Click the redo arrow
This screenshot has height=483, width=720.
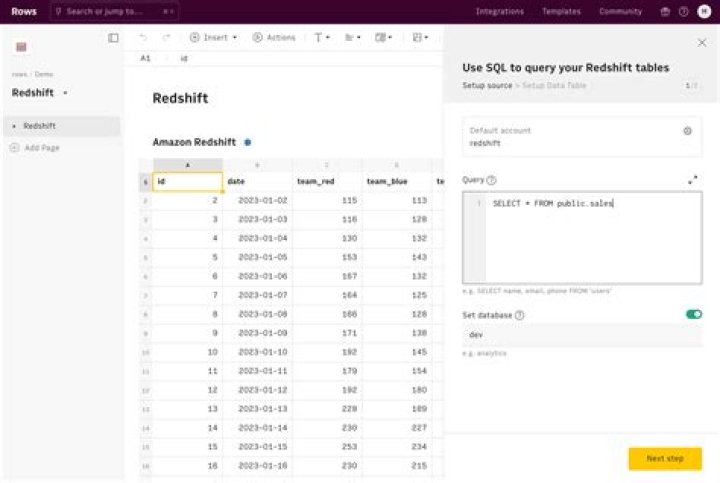166,38
